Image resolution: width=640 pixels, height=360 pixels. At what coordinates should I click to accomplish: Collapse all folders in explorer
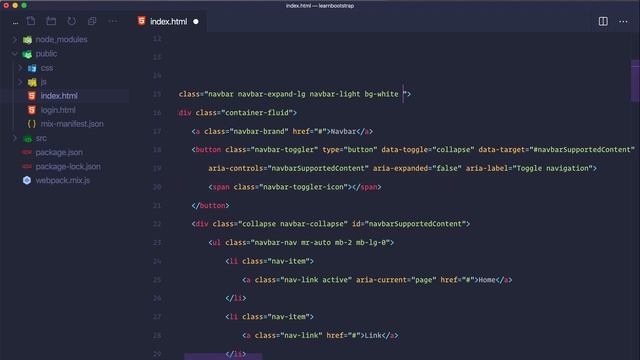coord(92,21)
